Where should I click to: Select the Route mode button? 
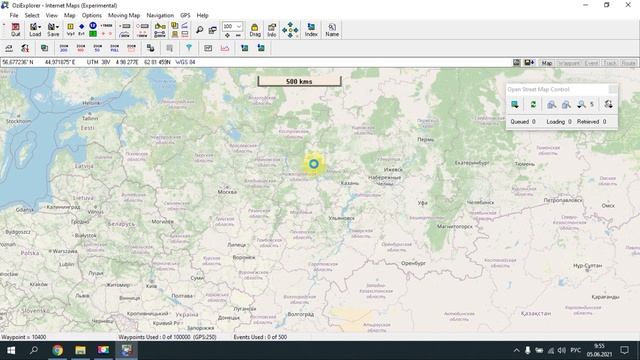(x=628, y=62)
